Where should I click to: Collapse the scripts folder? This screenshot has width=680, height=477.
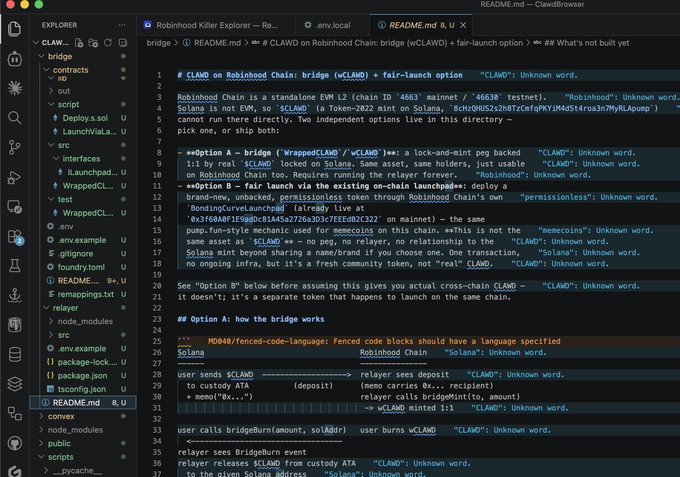[60, 457]
